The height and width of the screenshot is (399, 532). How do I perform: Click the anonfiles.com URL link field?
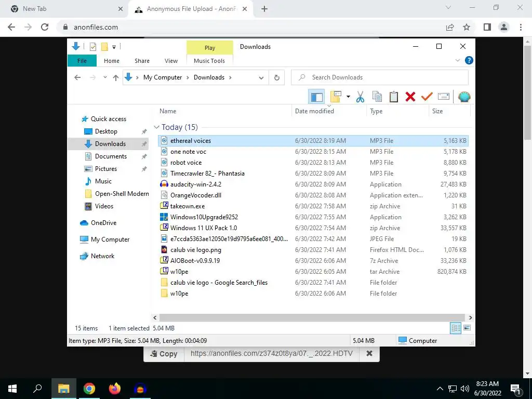[x=272, y=353]
